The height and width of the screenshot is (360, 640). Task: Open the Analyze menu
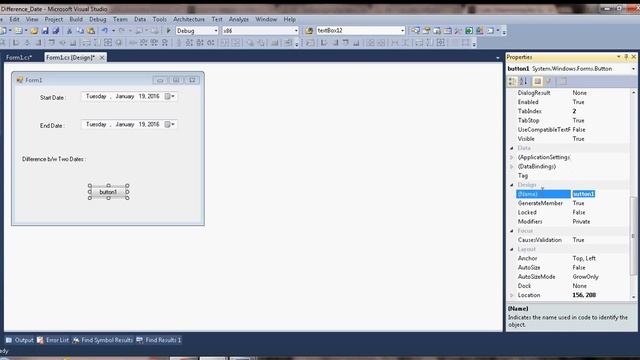point(239,19)
